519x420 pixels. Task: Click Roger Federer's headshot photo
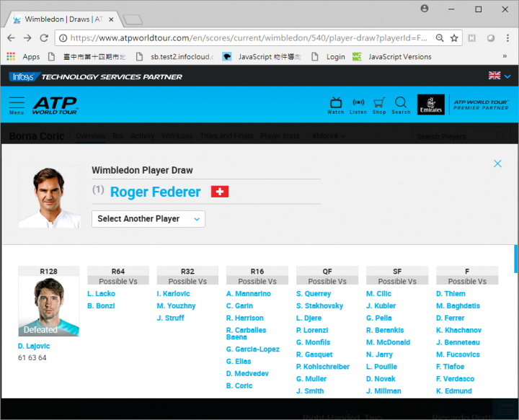[49, 197]
